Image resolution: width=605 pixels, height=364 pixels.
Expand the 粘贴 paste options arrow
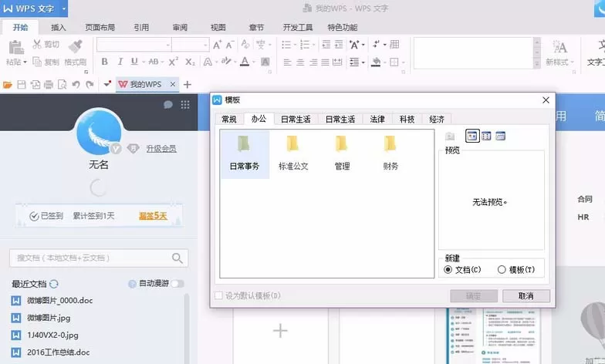pyautogui.click(x=25, y=62)
